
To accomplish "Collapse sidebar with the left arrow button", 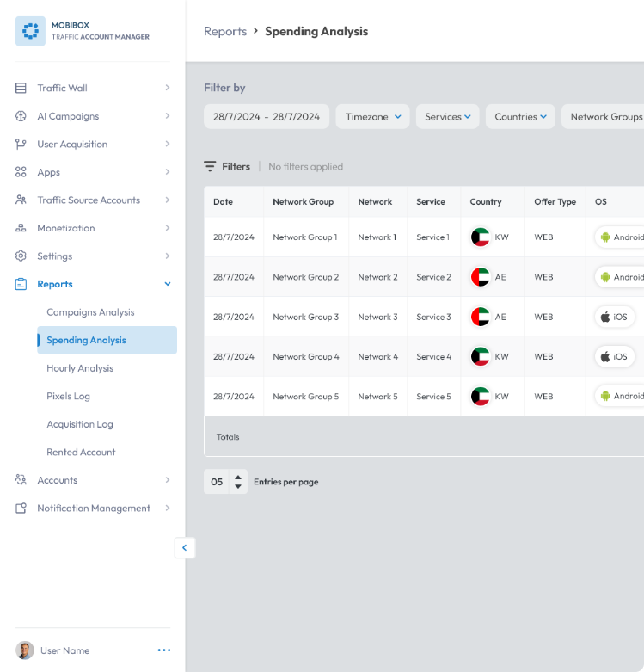I will coord(185,547).
